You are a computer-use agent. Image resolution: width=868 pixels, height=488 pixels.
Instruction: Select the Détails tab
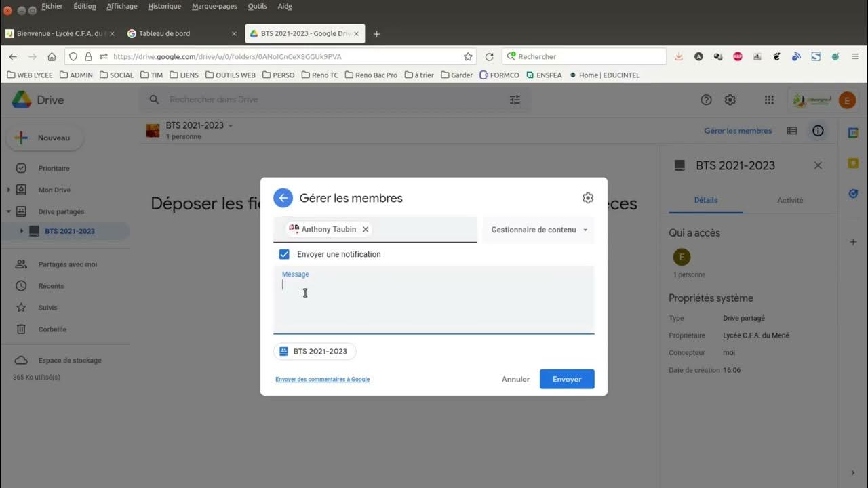[x=706, y=200]
